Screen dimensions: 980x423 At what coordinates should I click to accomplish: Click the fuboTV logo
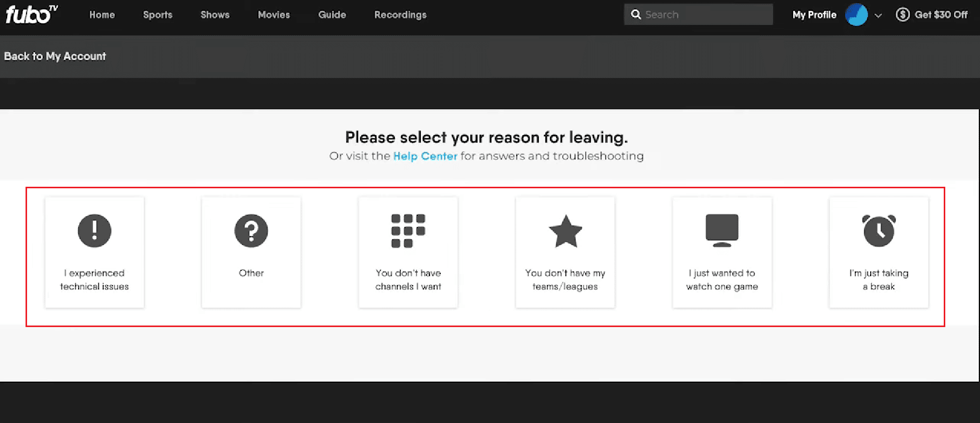pos(32,14)
